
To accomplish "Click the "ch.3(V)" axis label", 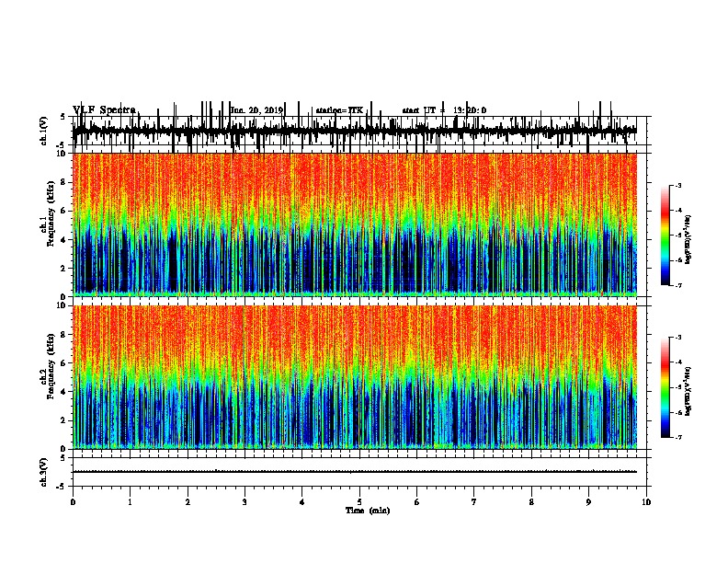I will point(44,472).
